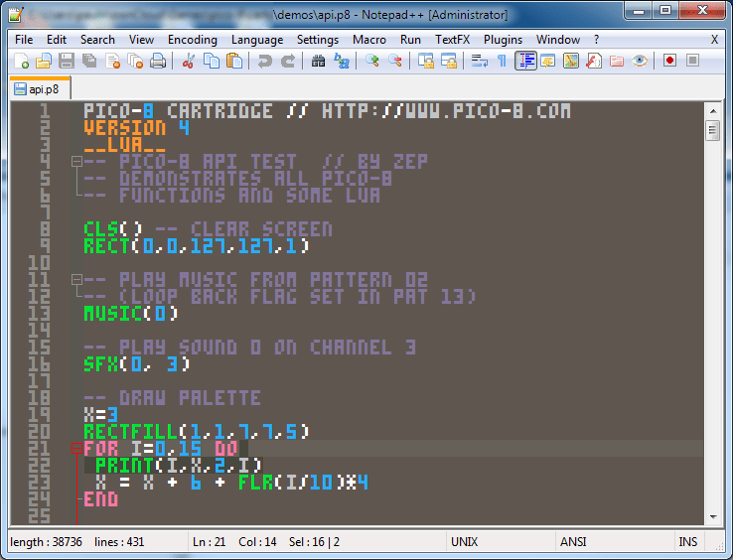Paste using the clipboard icon
Viewport: 733px width, 560px height.
pyautogui.click(x=234, y=61)
